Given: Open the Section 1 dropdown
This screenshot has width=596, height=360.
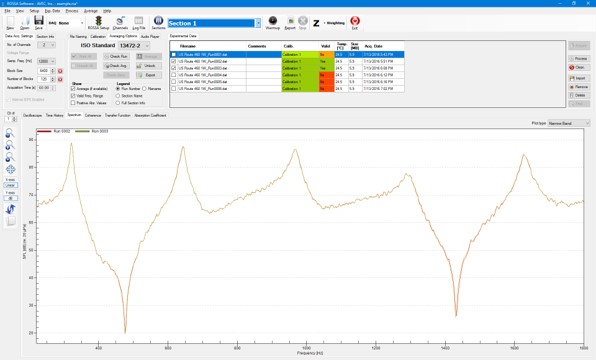Looking at the screenshot, I should (x=258, y=23).
